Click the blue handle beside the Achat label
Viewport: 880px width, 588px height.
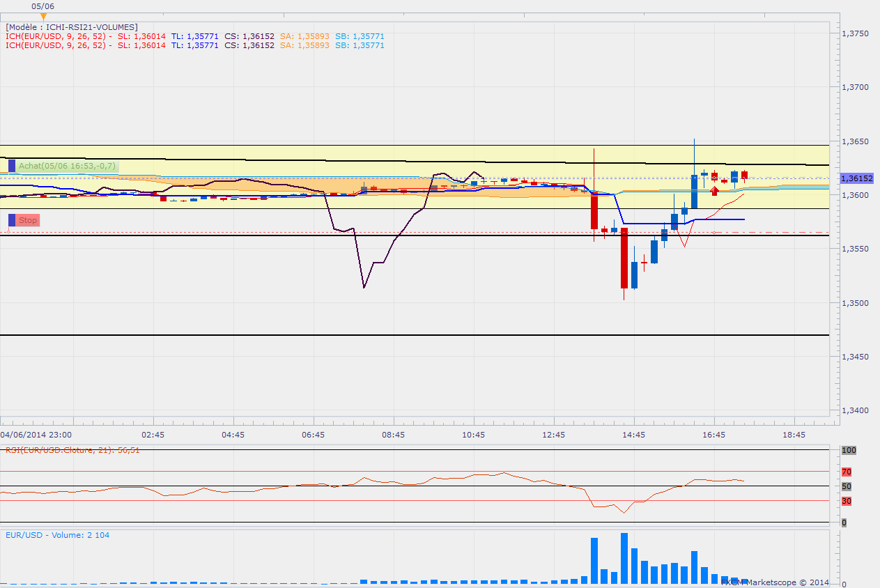pyautogui.click(x=12, y=166)
